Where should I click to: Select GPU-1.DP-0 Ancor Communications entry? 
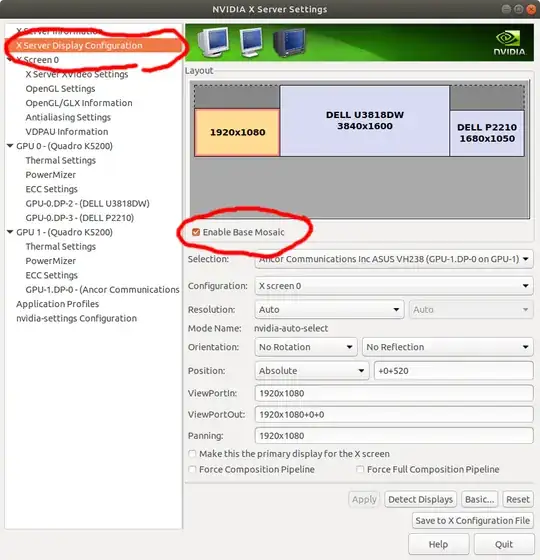click(102, 289)
